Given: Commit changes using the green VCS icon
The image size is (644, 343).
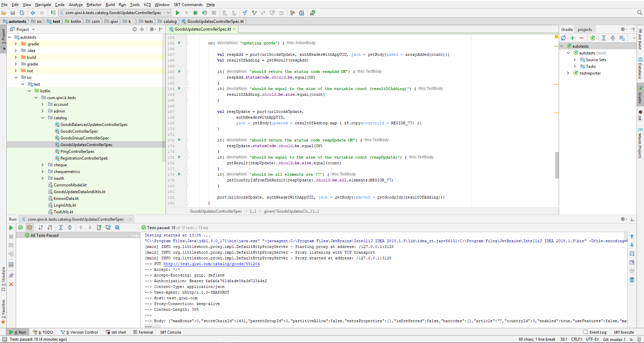Looking at the screenshot, I should point(254,13).
